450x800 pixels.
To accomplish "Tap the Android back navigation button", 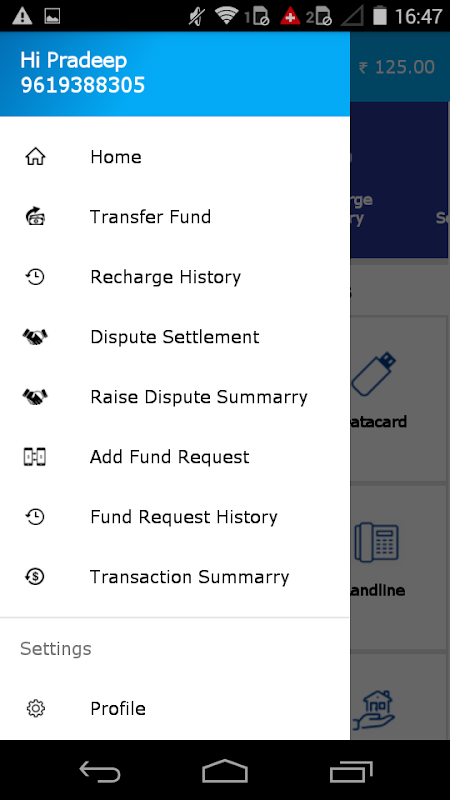I will 100,770.
